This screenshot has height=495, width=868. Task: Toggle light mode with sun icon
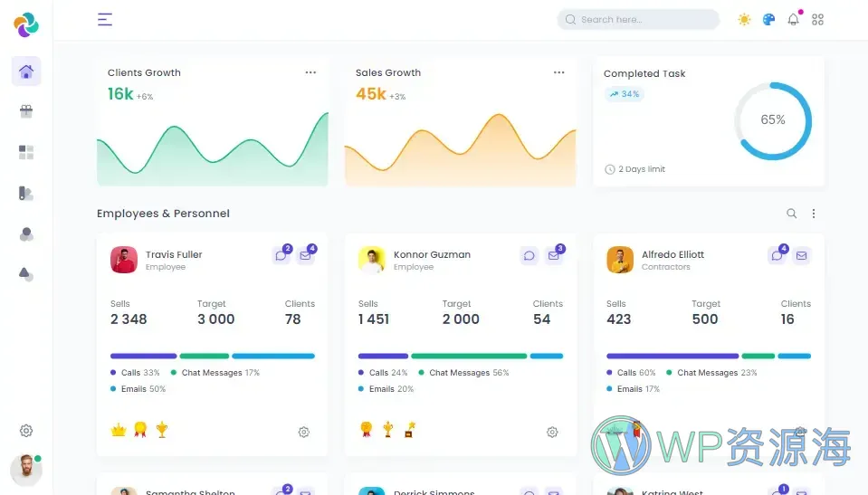(x=744, y=19)
